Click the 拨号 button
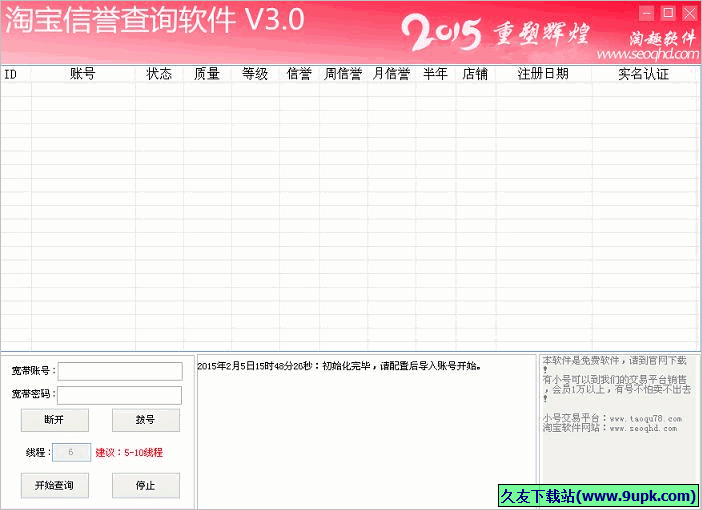702x510 pixels. (x=146, y=420)
